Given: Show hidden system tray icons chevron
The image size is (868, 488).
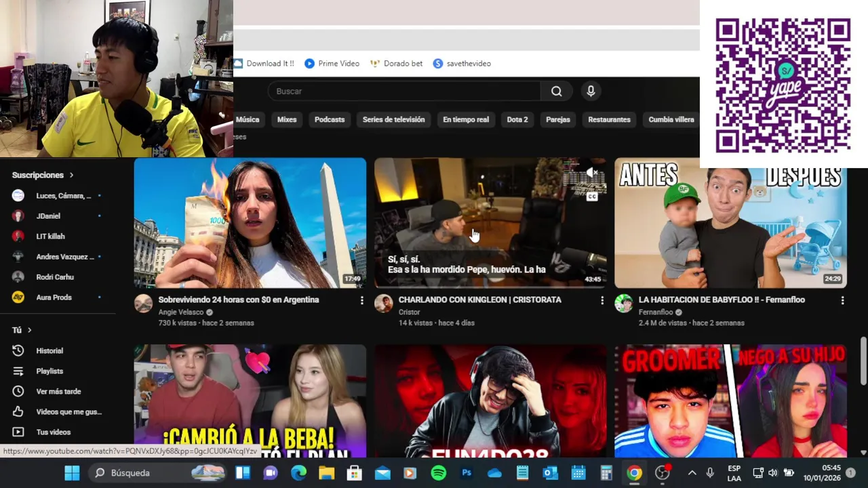Looking at the screenshot, I should (x=692, y=472).
